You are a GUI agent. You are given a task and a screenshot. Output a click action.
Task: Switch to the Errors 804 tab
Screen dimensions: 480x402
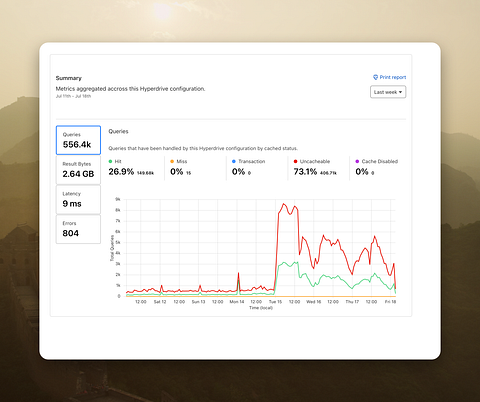click(78, 229)
